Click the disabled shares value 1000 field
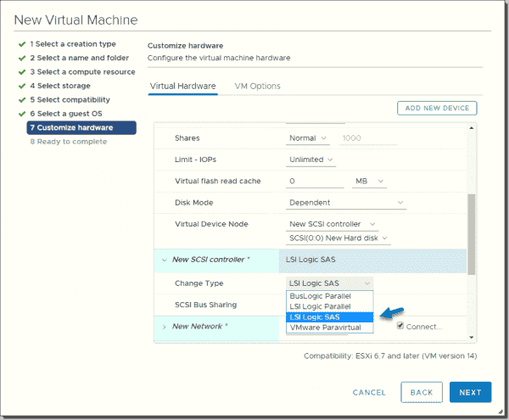The image size is (509, 420). 368,138
